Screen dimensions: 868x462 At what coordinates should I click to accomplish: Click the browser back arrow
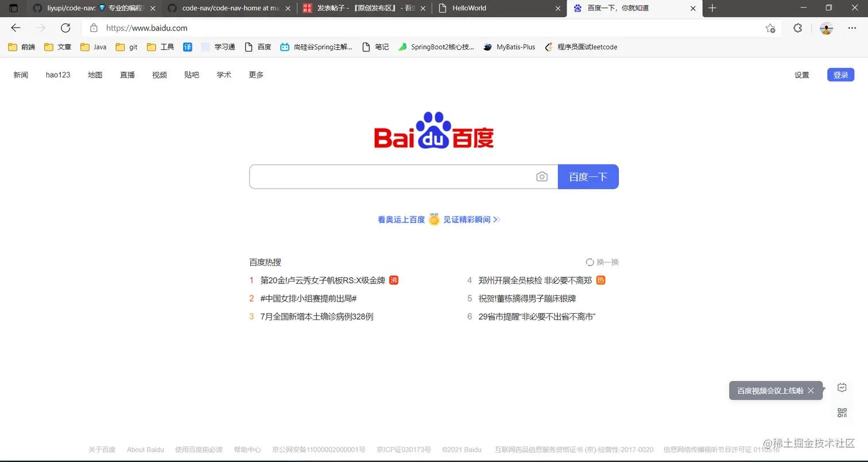point(15,28)
